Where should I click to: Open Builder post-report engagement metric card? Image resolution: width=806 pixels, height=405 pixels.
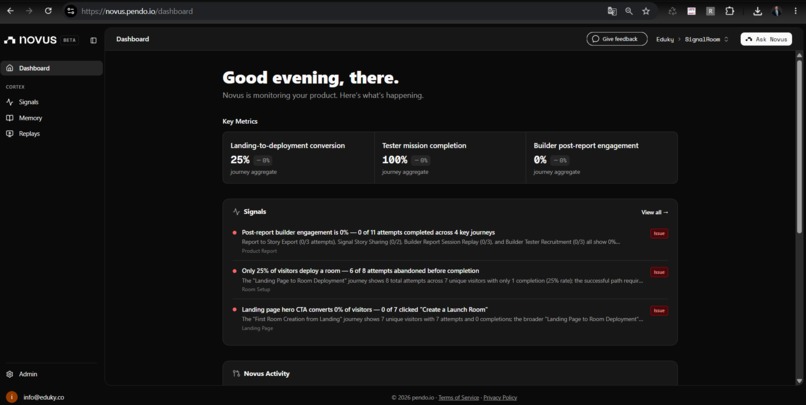[602, 158]
